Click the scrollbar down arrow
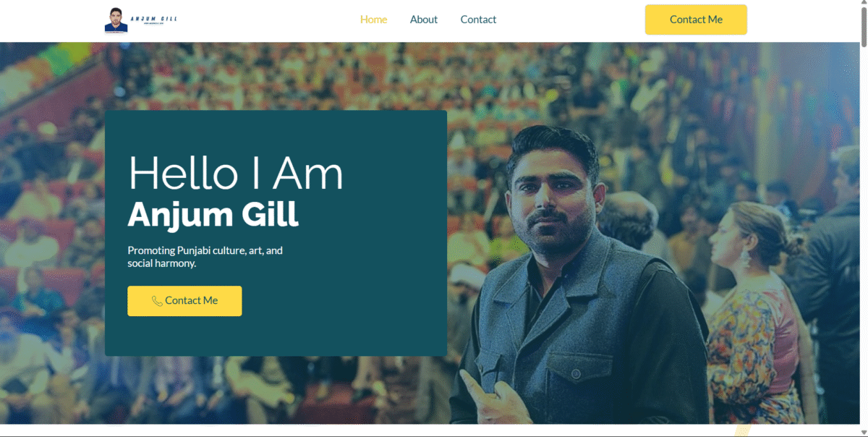 (862, 431)
